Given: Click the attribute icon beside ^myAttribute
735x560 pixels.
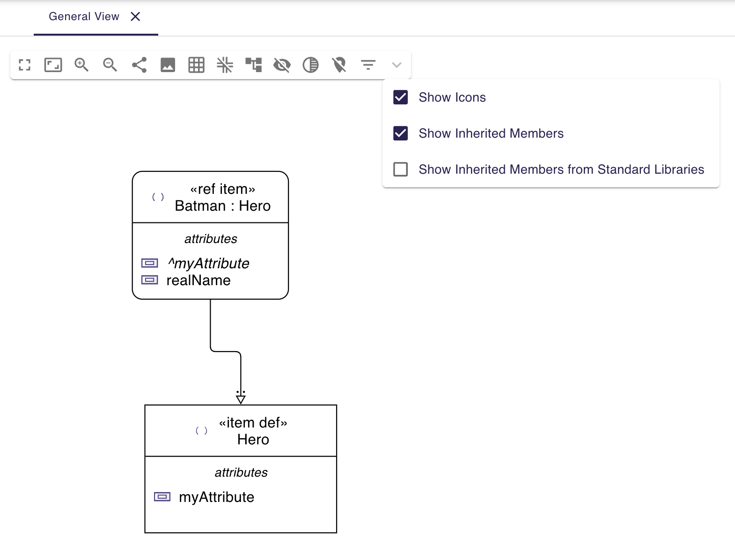Looking at the screenshot, I should 149,263.
